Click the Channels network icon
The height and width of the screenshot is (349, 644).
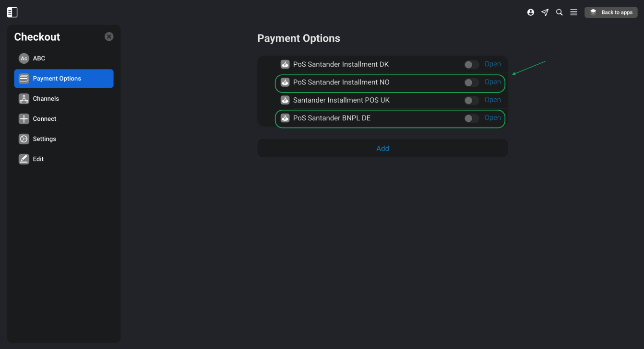coord(24,99)
